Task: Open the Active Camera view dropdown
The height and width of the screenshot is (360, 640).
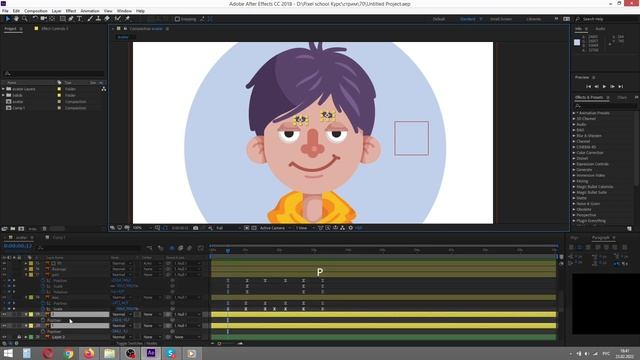Action: click(275, 228)
